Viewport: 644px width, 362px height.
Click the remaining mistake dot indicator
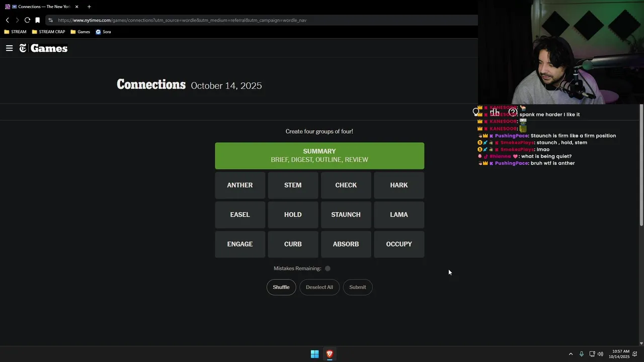tap(328, 268)
